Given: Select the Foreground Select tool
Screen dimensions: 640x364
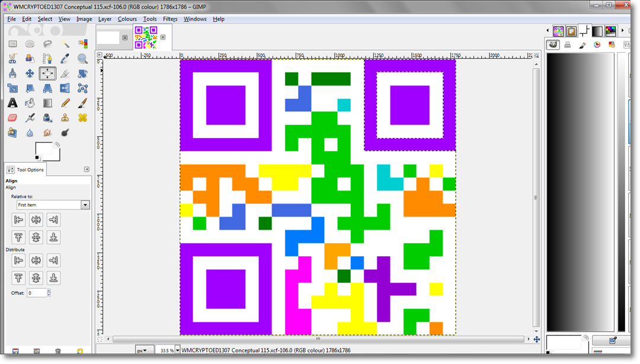Looking at the screenshot, I should 30,59.
